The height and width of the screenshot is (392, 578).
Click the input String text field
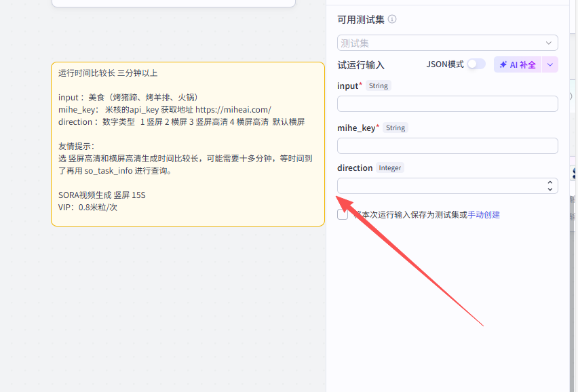447,104
